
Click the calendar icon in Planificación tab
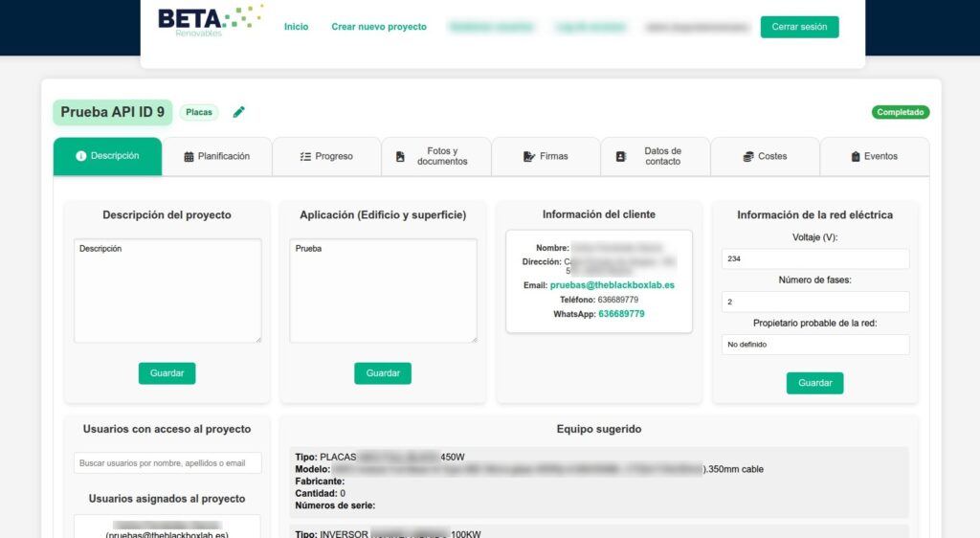point(189,157)
